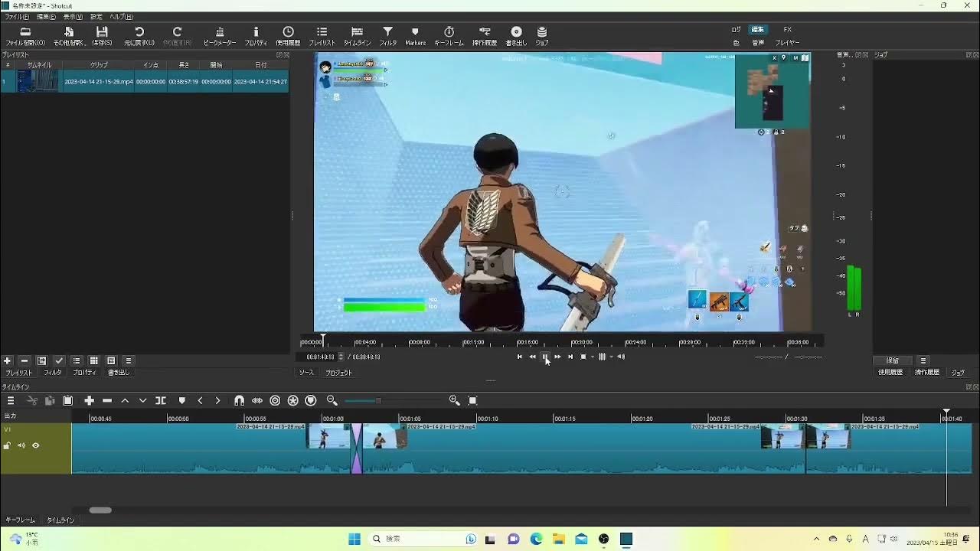Open the ピークメーター (peak meter) panel
The image size is (980, 551).
[x=220, y=36]
